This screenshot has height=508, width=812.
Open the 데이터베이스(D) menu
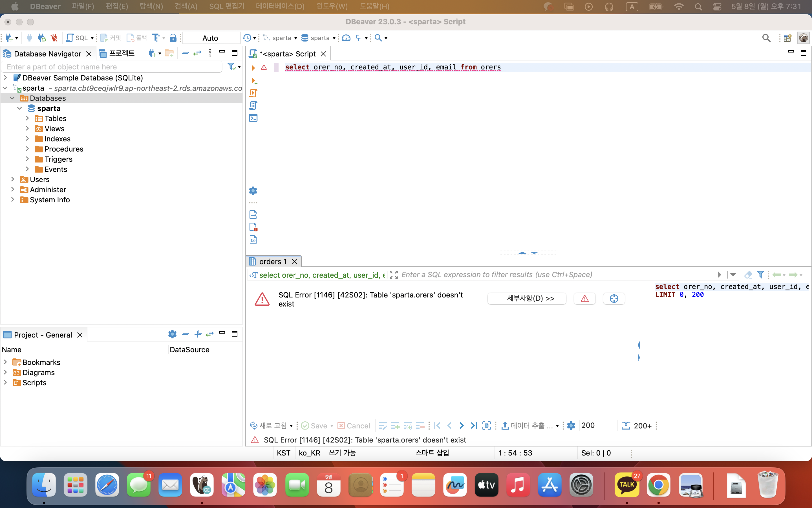[280, 6]
